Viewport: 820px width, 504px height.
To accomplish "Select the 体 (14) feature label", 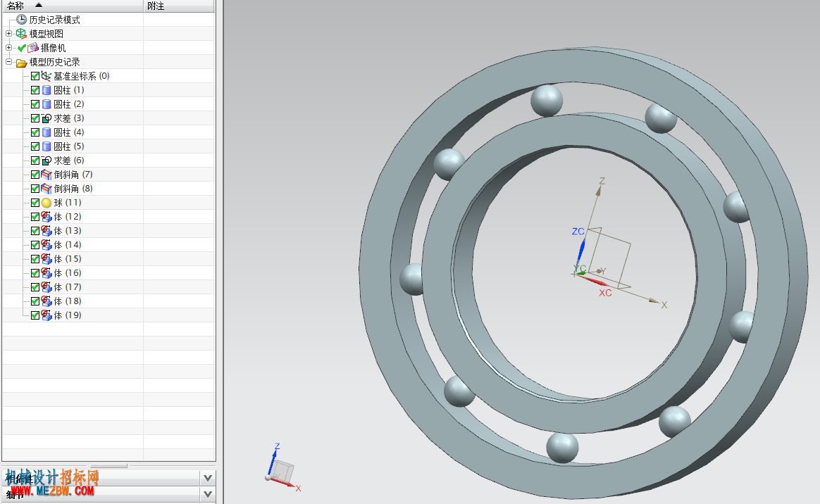I will (68, 245).
